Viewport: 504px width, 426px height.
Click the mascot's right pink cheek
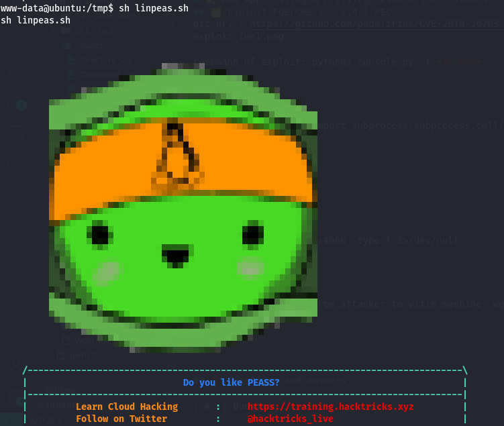pos(250,268)
